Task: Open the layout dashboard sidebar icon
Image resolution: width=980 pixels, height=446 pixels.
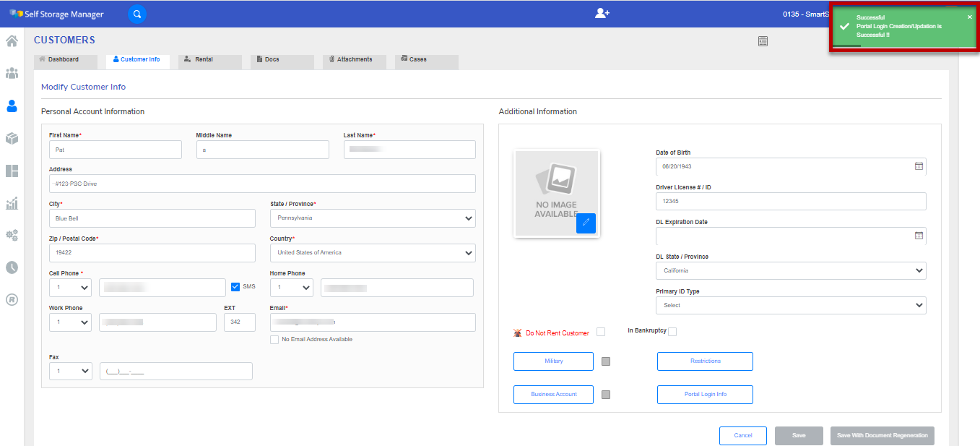Action: 12,171
